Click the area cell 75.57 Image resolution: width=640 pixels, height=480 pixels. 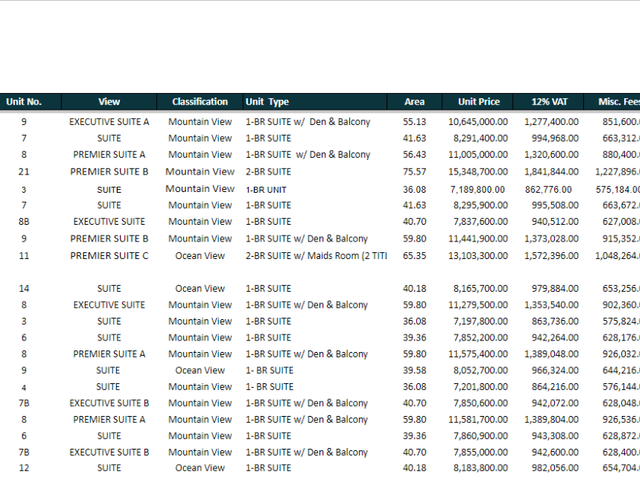pyautogui.click(x=414, y=172)
